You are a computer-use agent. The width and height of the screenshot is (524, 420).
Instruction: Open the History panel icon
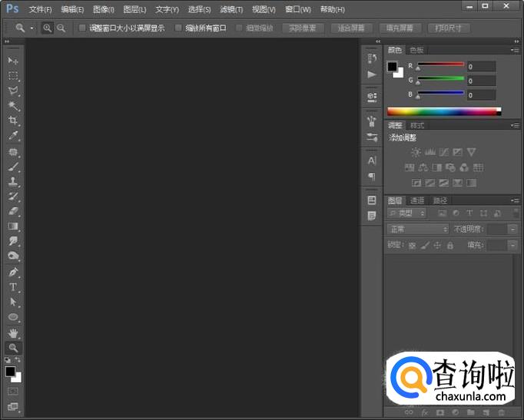tap(372, 58)
